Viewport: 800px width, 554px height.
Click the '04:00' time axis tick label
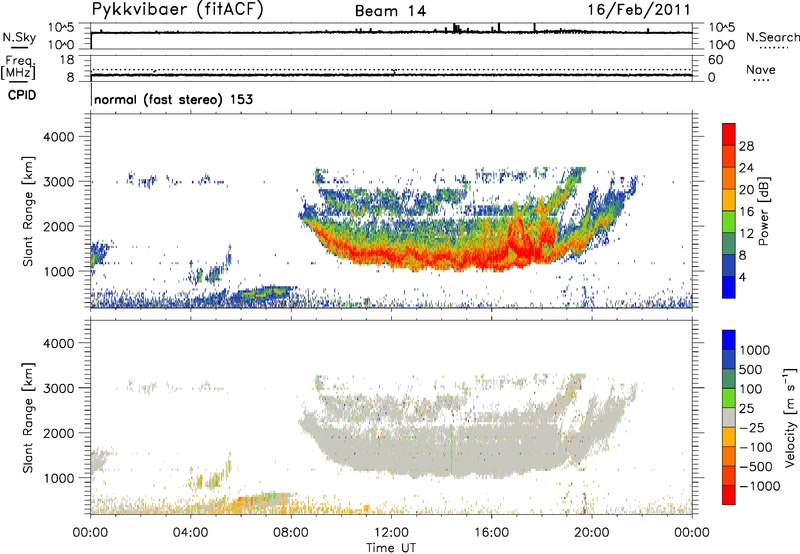click(x=191, y=533)
